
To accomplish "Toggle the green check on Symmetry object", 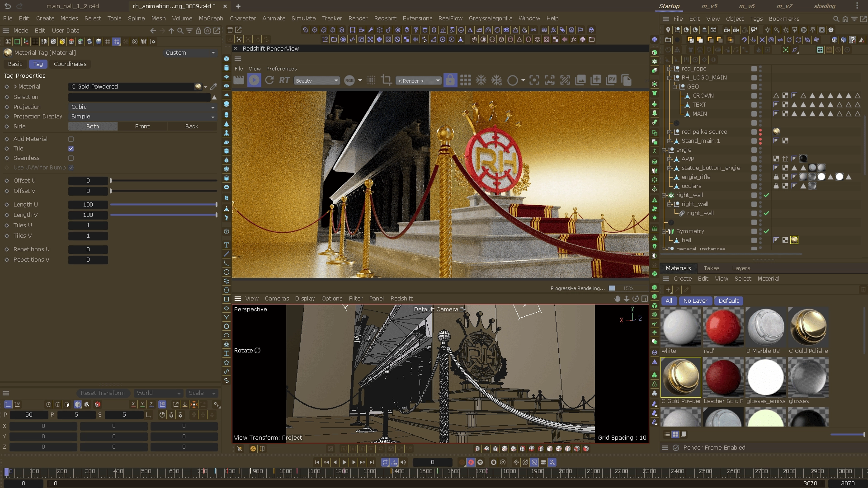I will pos(766,231).
